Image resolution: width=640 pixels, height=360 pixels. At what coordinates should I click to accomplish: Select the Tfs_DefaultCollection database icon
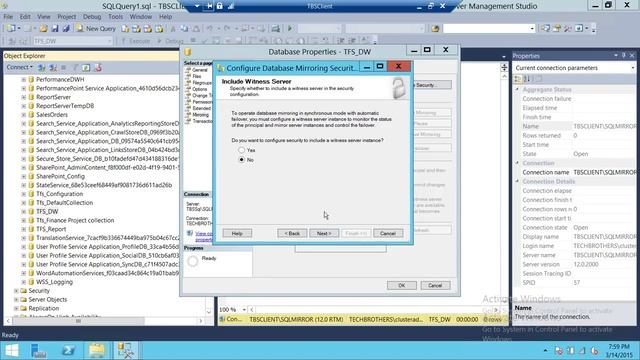[x=31, y=203]
